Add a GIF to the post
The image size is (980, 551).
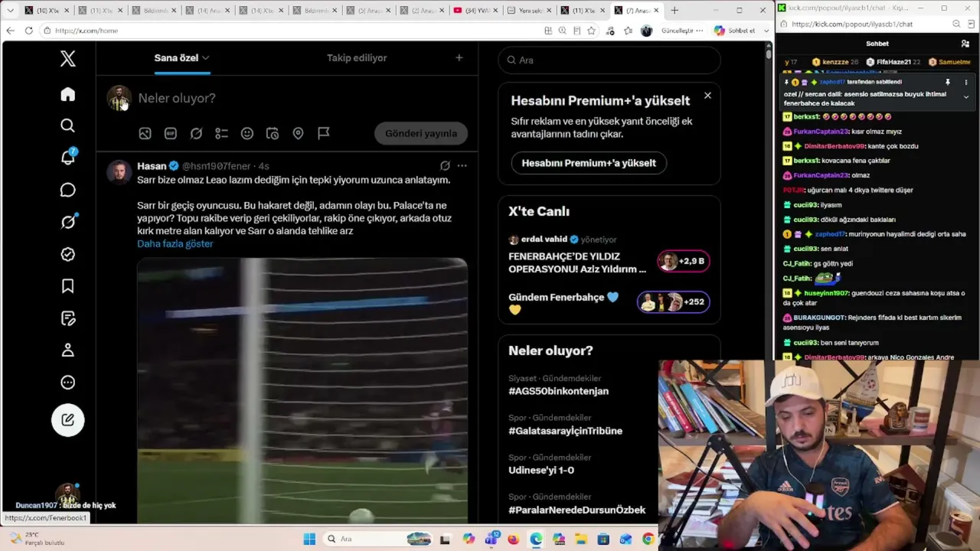[x=171, y=133]
